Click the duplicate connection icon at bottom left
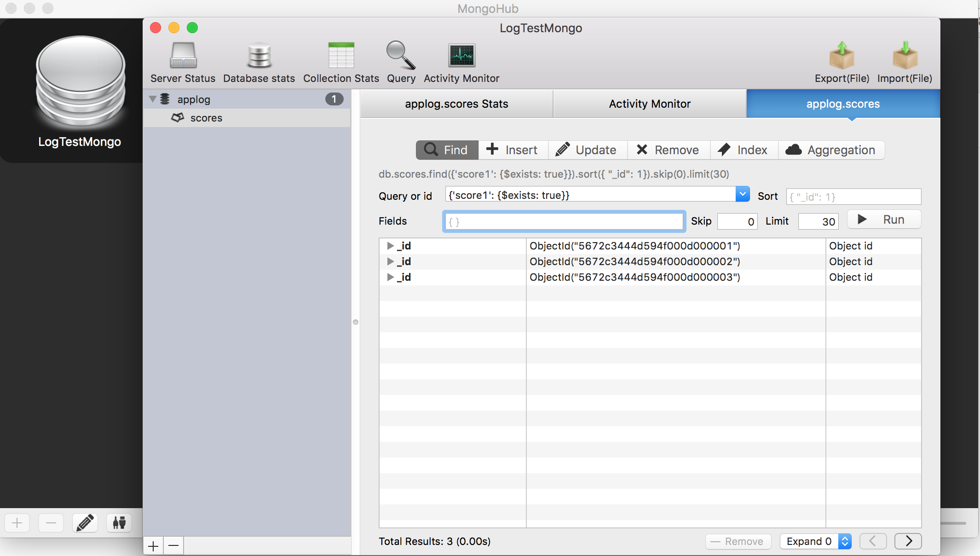This screenshot has height=556, width=980. pyautogui.click(x=119, y=523)
